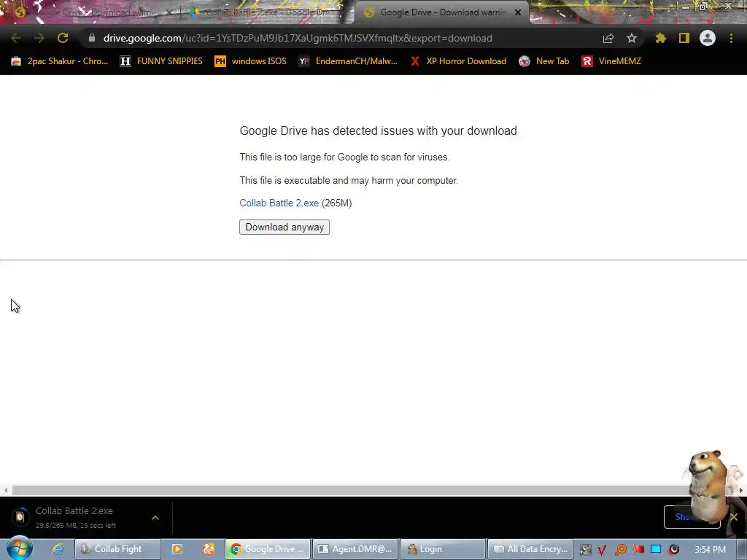This screenshot has width=747, height=560.
Task: Open the XP Horror Download bookmark
Action: (x=458, y=61)
